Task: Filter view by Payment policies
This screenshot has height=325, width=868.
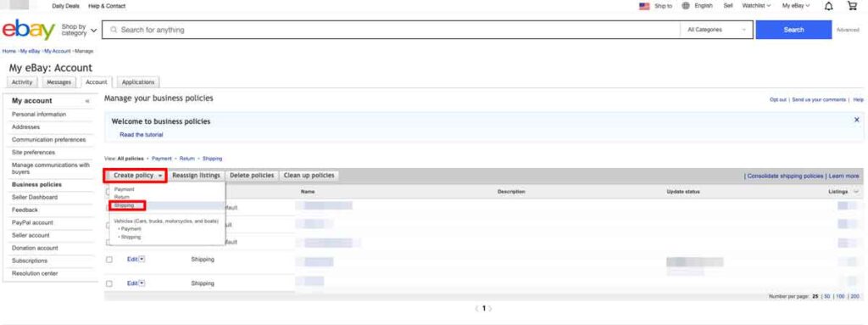Action: click(162, 159)
